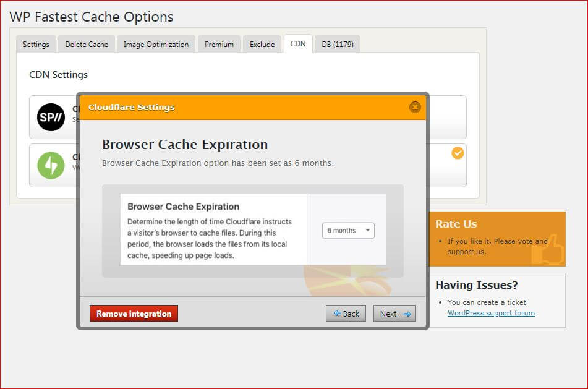This screenshot has height=389, width=588.
Task: Open the Exclude tab
Action: pyautogui.click(x=262, y=45)
